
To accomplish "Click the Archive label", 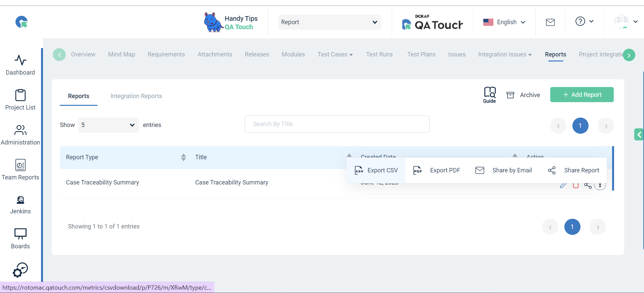I will click(x=530, y=95).
